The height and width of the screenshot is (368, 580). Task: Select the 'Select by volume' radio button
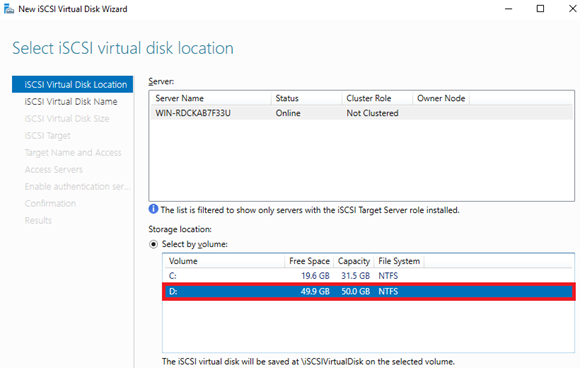tap(154, 244)
